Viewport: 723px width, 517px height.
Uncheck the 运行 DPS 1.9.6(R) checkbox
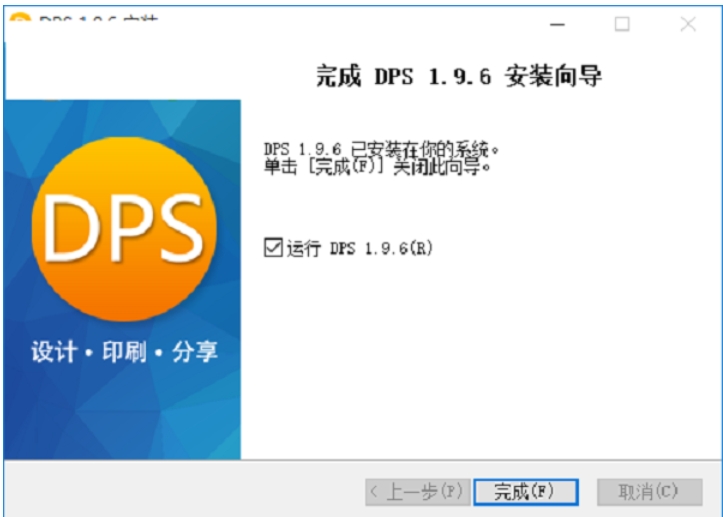point(273,248)
